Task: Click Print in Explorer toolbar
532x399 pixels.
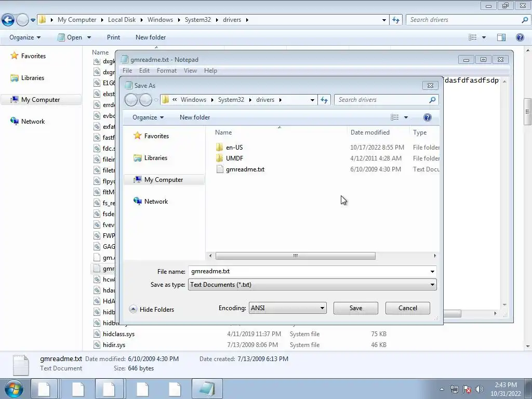Action: click(x=113, y=37)
